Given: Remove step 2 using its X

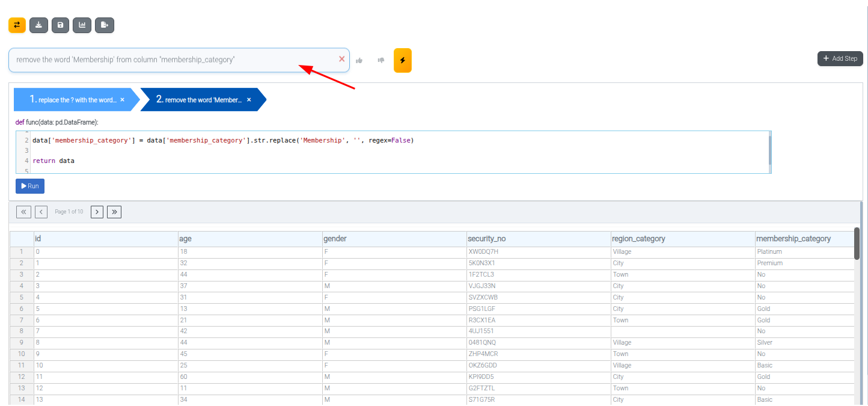Looking at the screenshot, I should [x=249, y=100].
